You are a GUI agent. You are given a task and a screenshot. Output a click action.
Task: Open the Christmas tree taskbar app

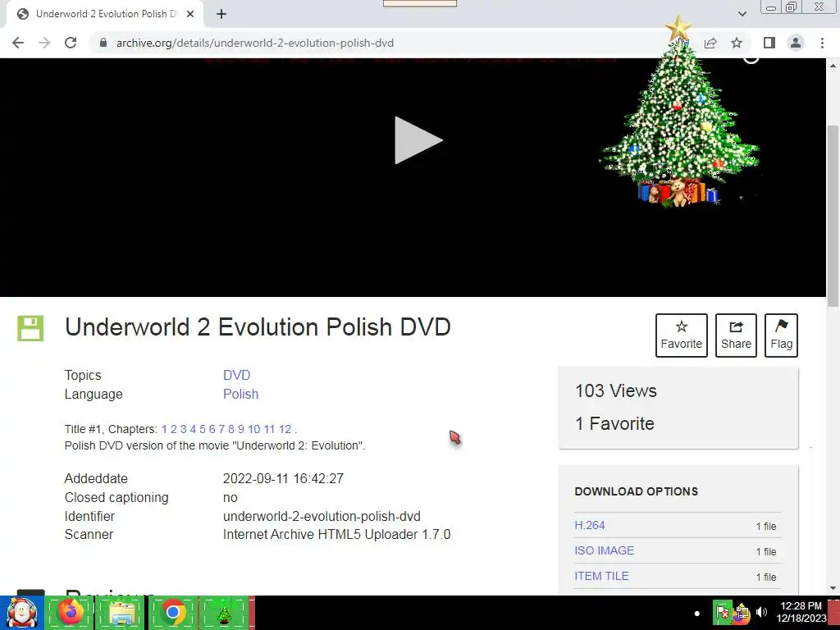[x=223, y=612]
